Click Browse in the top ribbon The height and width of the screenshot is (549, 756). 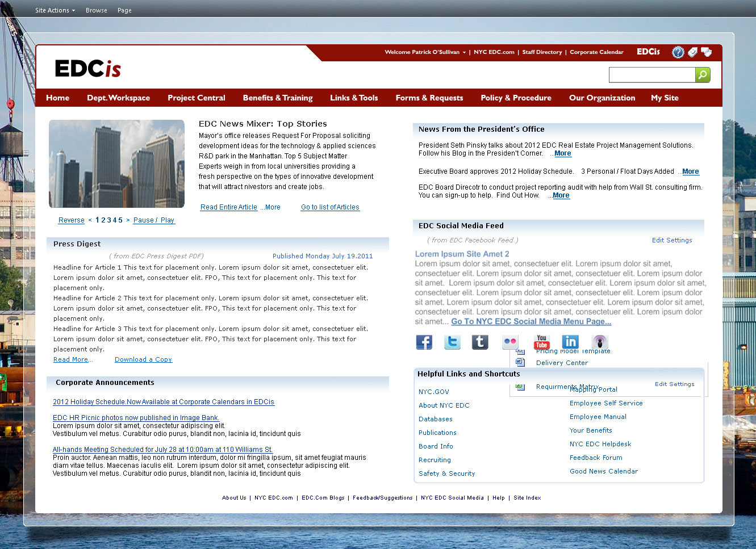[x=97, y=10]
